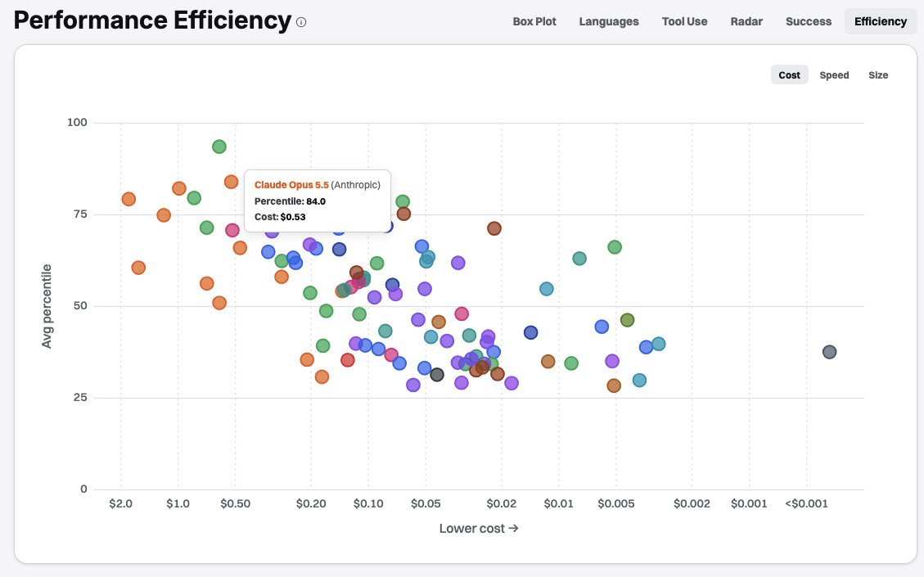The height and width of the screenshot is (577, 924).
Task: Click the '(Anthropic)' label in the tooltip
Action: pos(355,185)
